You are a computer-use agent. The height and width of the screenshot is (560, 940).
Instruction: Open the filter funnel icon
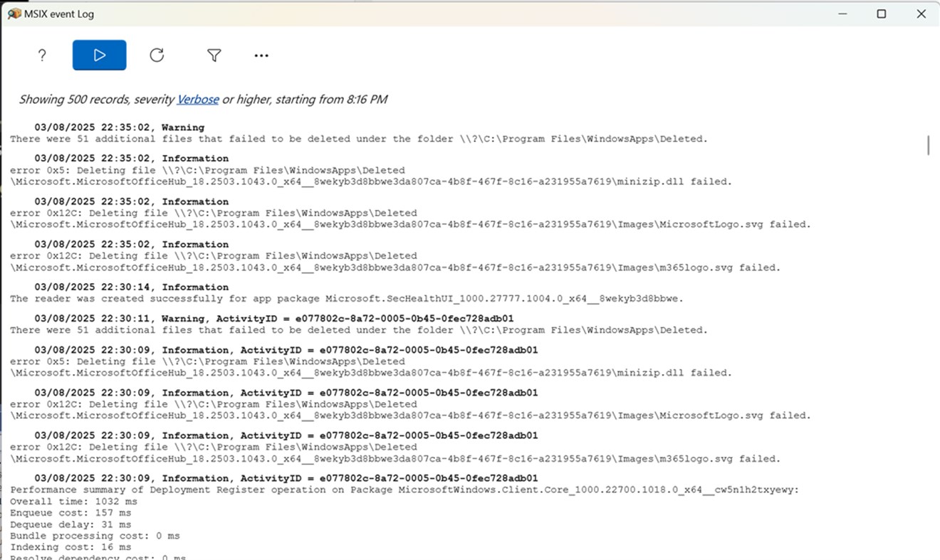(214, 56)
